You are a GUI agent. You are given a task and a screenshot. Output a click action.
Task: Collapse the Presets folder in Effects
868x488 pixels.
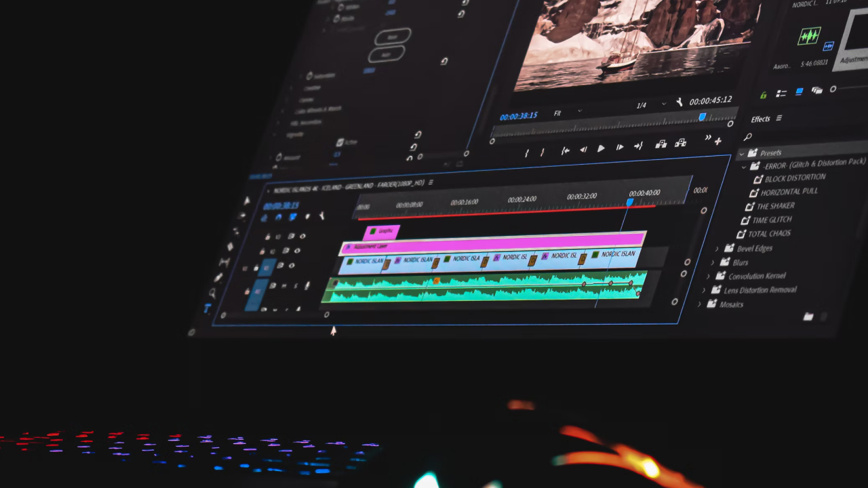(x=742, y=153)
